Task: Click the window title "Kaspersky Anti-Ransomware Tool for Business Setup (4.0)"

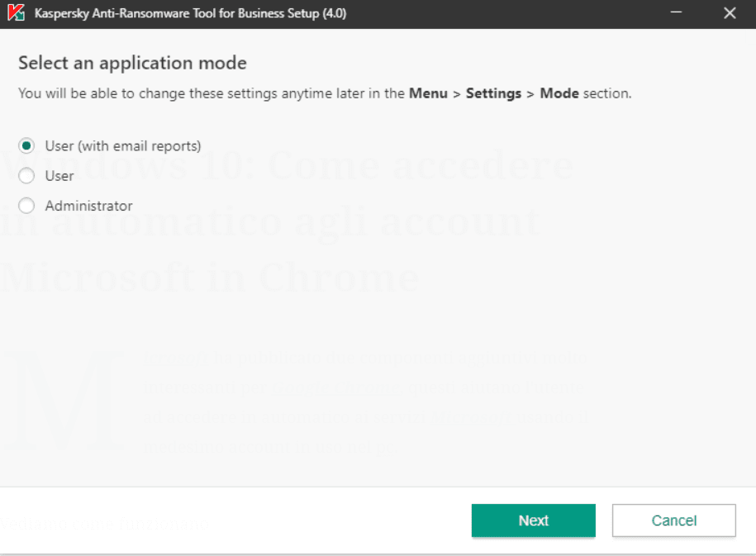Action: [191, 13]
